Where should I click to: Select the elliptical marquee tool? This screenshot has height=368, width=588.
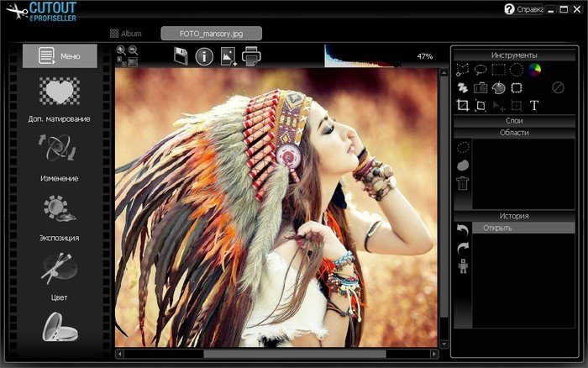(517, 70)
